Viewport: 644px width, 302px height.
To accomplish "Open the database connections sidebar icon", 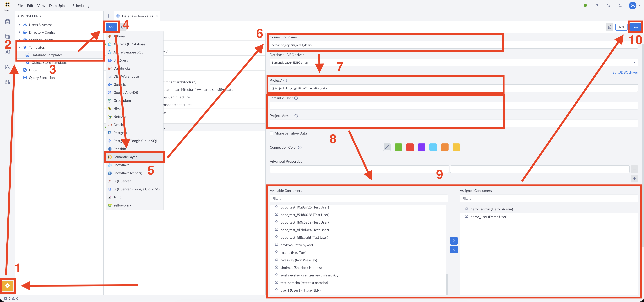I will pyautogui.click(x=8, y=22).
